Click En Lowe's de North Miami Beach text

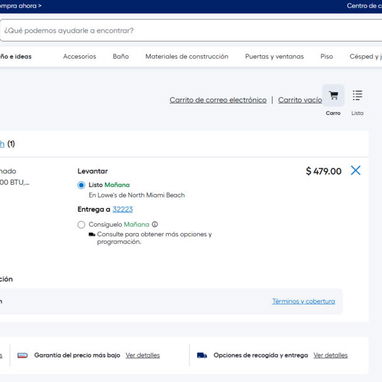pos(137,195)
